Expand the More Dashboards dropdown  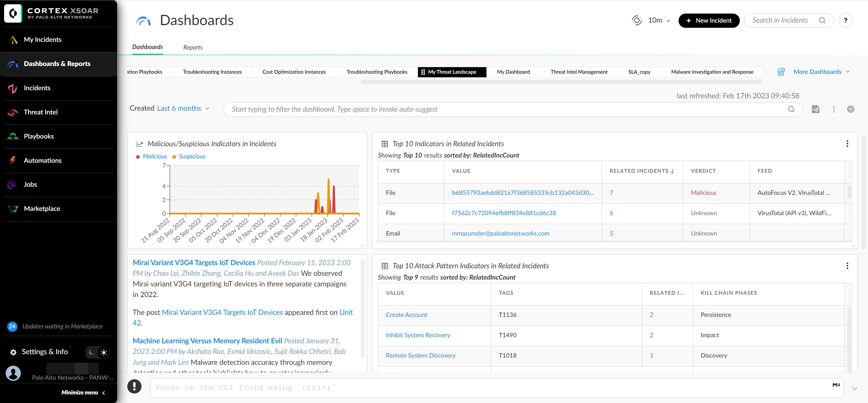[x=821, y=72]
